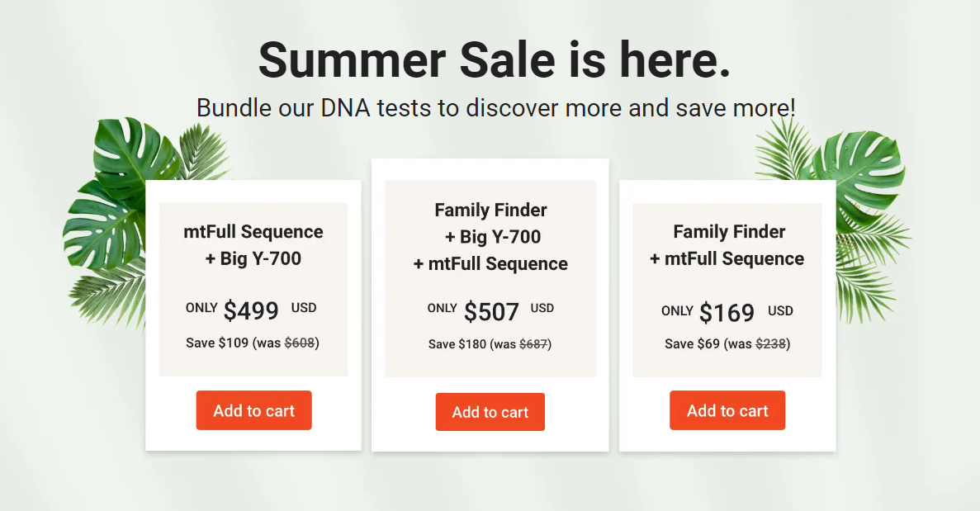Add the mtFull Sequence + Big Y-700 bundle to cart
980x511 pixels.
point(253,410)
